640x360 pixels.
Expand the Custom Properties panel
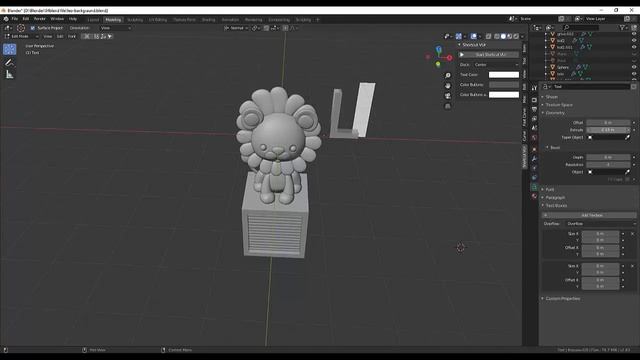(562, 298)
